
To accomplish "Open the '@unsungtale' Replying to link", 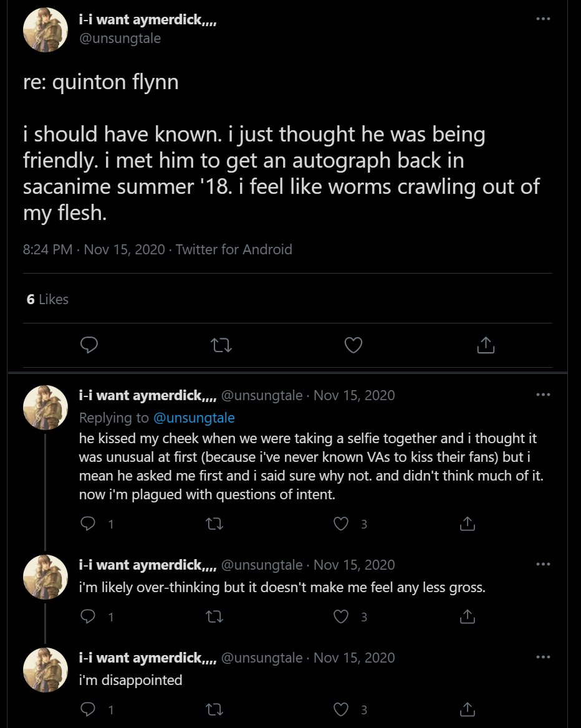I will 194,418.
